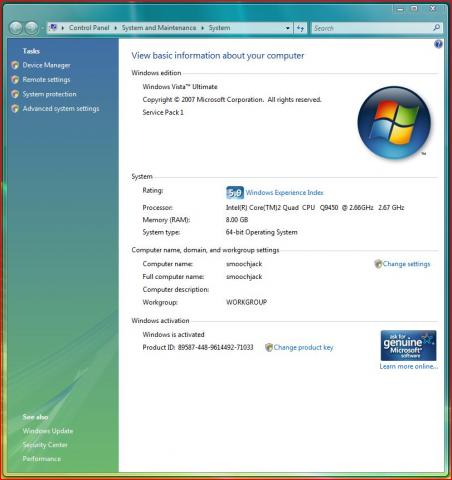Viewport: 452px width, 480px height.
Task: Click the genuine Microsoft software badge
Action: 408,345
